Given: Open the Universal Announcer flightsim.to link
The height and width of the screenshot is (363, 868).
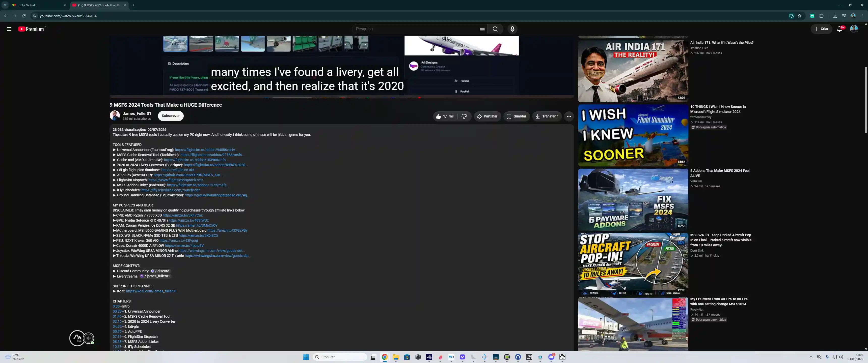Looking at the screenshot, I should pos(206,150).
